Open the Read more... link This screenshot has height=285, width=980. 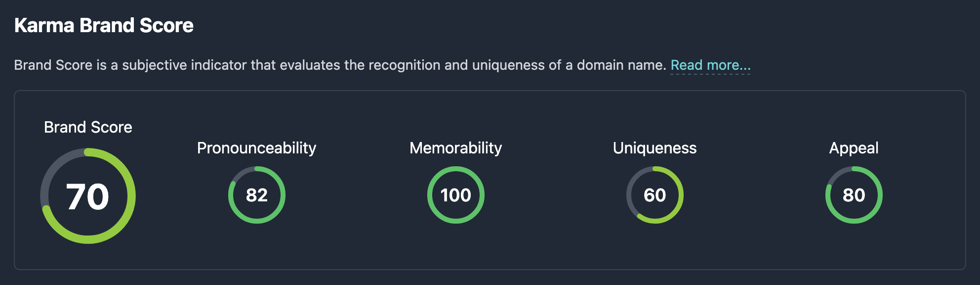(x=710, y=65)
